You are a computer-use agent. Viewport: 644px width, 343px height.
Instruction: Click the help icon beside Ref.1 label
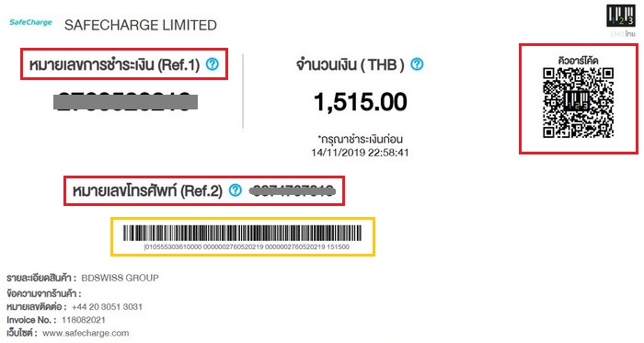tap(213, 64)
